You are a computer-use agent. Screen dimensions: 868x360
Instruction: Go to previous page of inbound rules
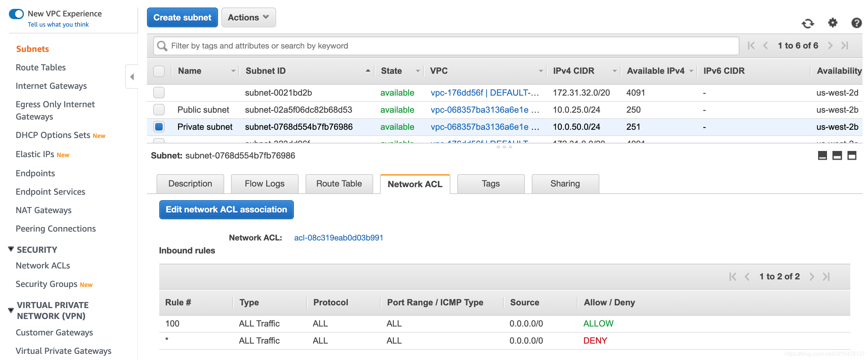point(747,276)
